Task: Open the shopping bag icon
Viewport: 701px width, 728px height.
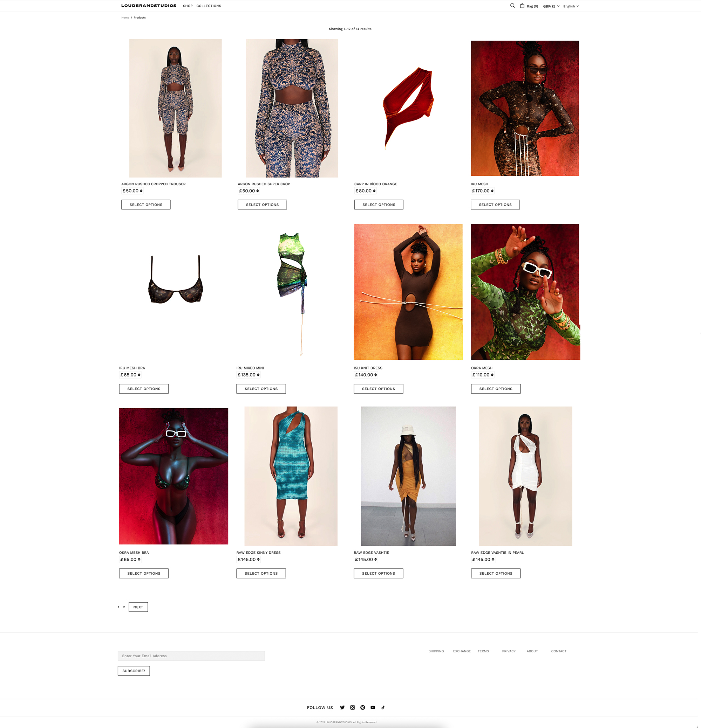Action: pyautogui.click(x=522, y=6)
